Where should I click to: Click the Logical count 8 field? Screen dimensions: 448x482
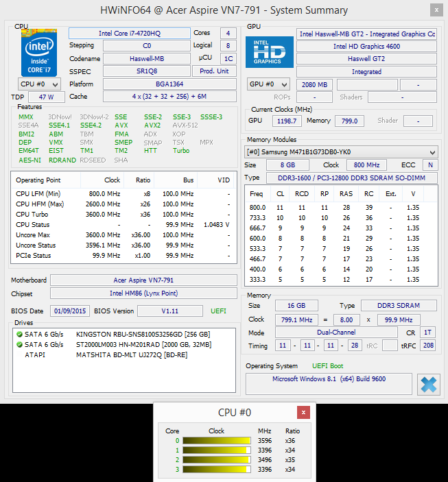[x=228, y=46]
